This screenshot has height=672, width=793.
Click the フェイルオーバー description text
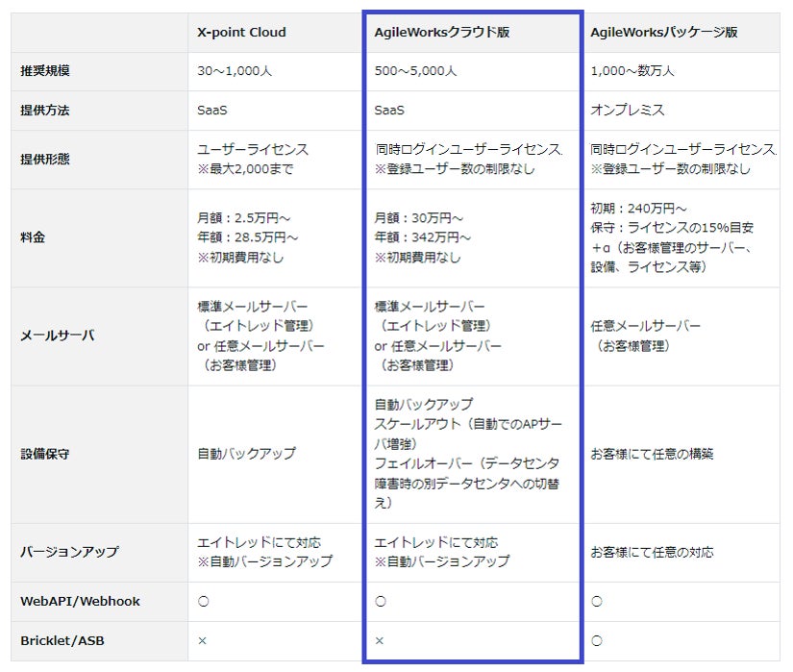(x=467, y=484)
